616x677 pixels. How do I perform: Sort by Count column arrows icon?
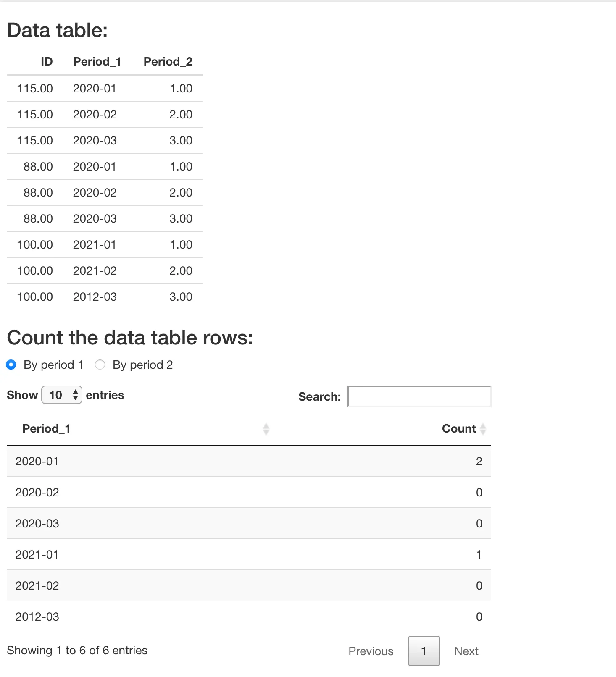[483, 429]
